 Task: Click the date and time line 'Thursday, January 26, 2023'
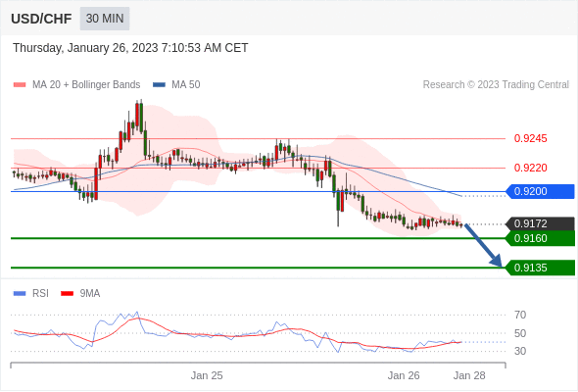coord(130,48)
